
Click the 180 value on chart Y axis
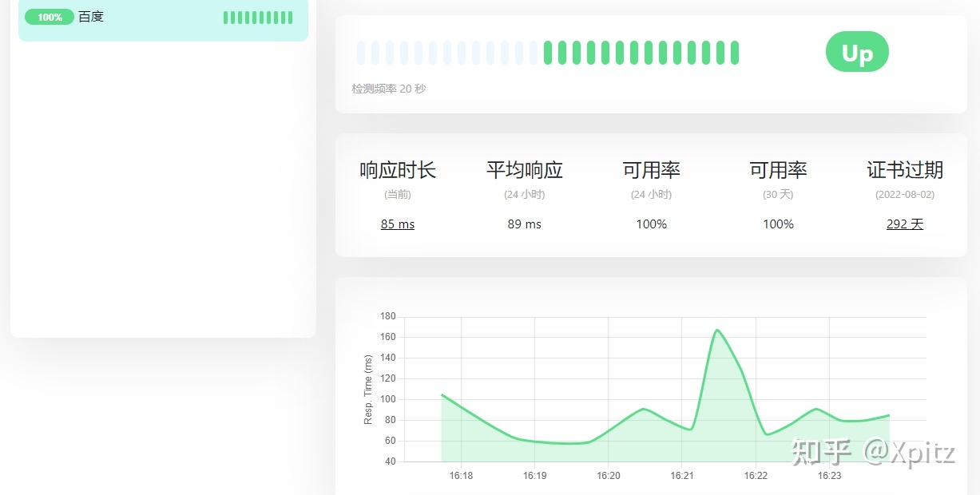click(x=388, y=316)
